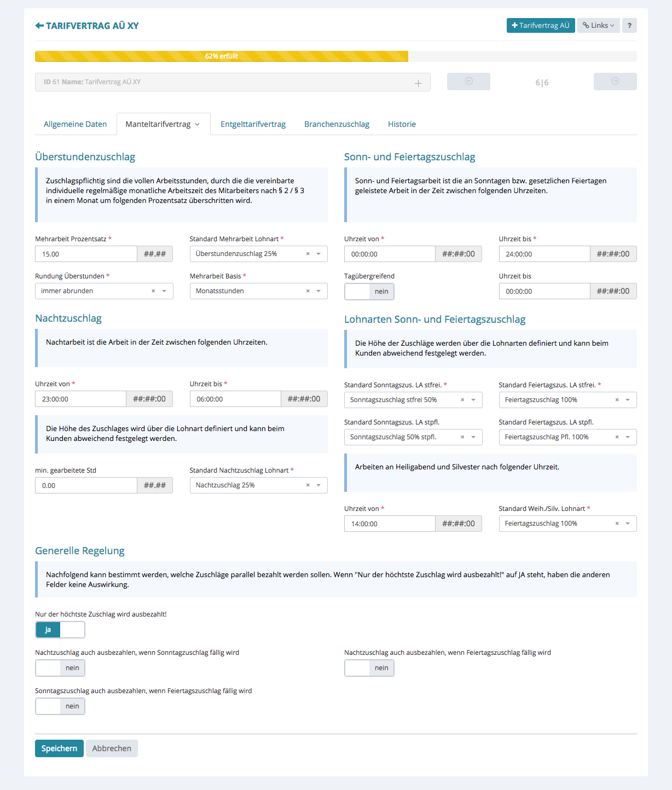The height and width of the screenshot is (790, 672).
Task: Open Standard Weih./Silv. Lohnart dropdown
Action: (x=628, y=524)
